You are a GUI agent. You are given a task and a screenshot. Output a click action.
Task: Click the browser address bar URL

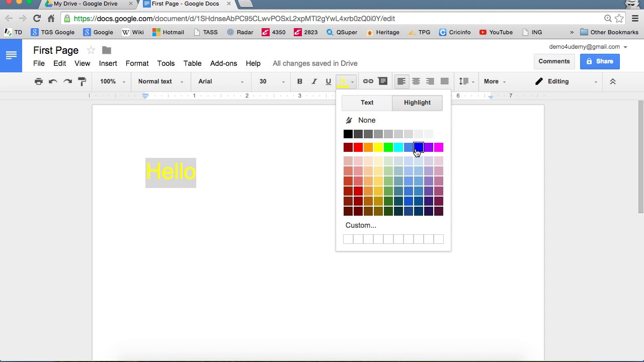pos(234,19)
